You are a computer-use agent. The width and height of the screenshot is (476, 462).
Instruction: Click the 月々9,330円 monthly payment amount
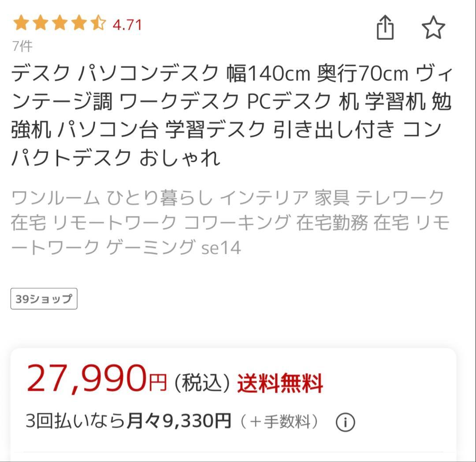(178, 422)
